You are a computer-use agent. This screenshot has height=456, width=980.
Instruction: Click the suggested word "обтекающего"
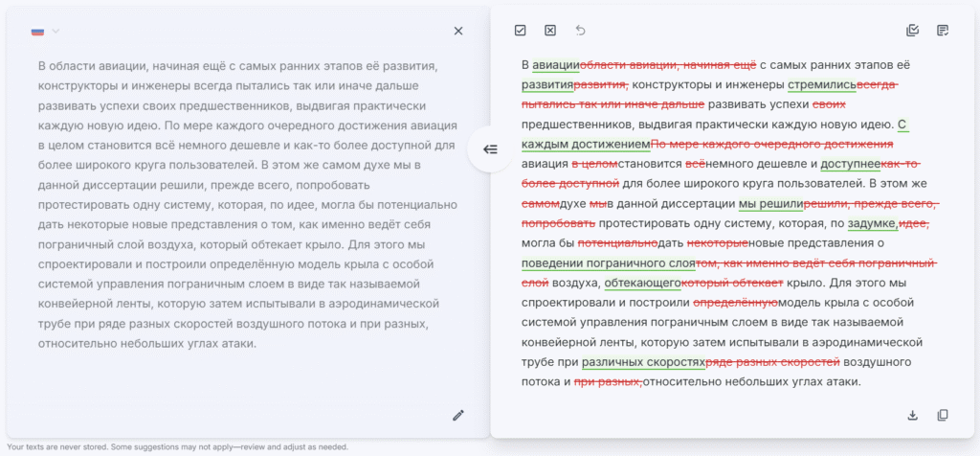(642, 283)
